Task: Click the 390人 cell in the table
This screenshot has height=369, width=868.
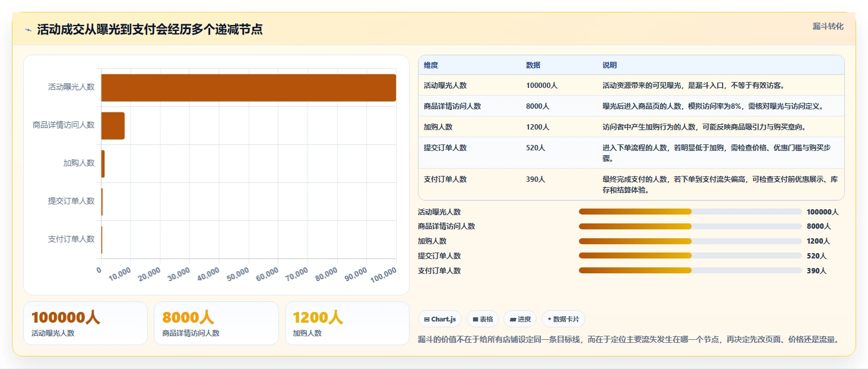Action: coord(536,179)
